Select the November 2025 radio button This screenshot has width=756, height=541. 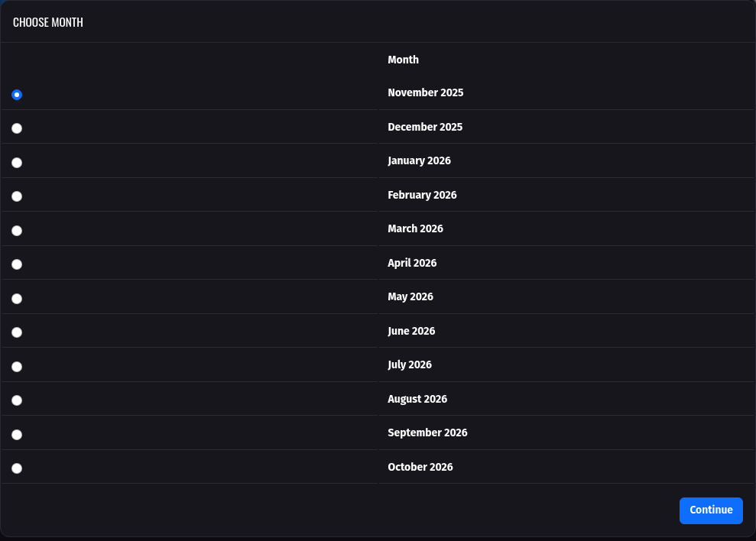[16, 95]
